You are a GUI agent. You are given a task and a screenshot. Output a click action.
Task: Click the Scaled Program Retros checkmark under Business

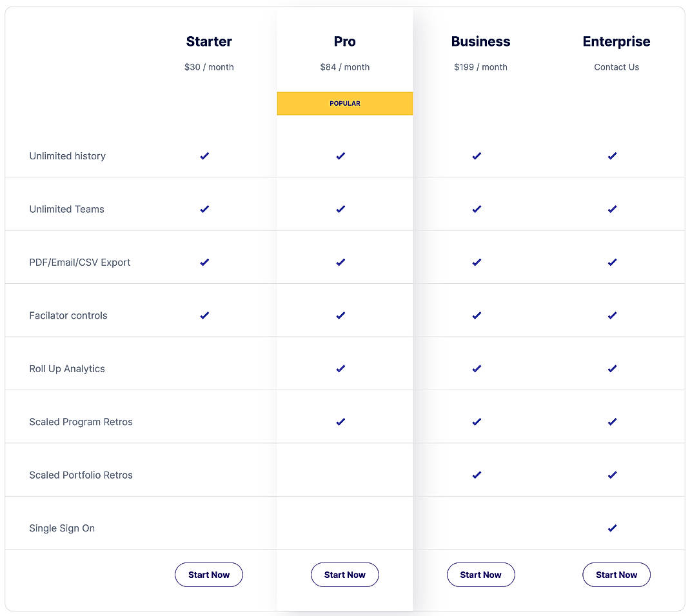(x=477, y=422)
